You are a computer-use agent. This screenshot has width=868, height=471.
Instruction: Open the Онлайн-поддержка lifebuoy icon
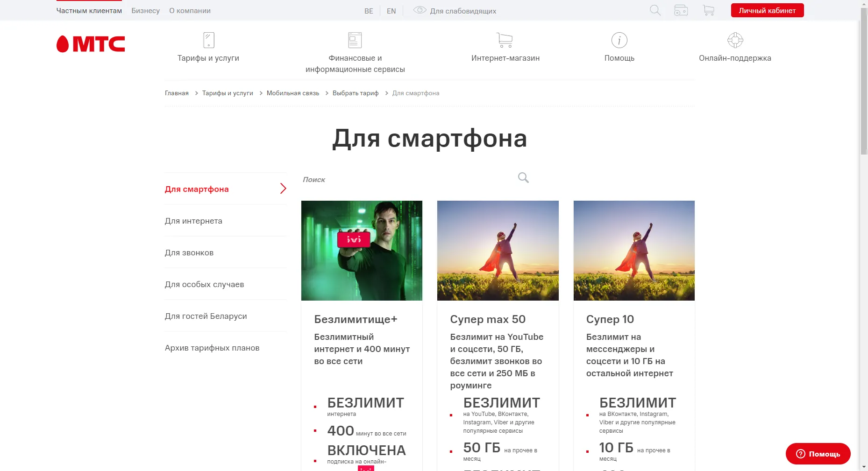tap(735, 40)
